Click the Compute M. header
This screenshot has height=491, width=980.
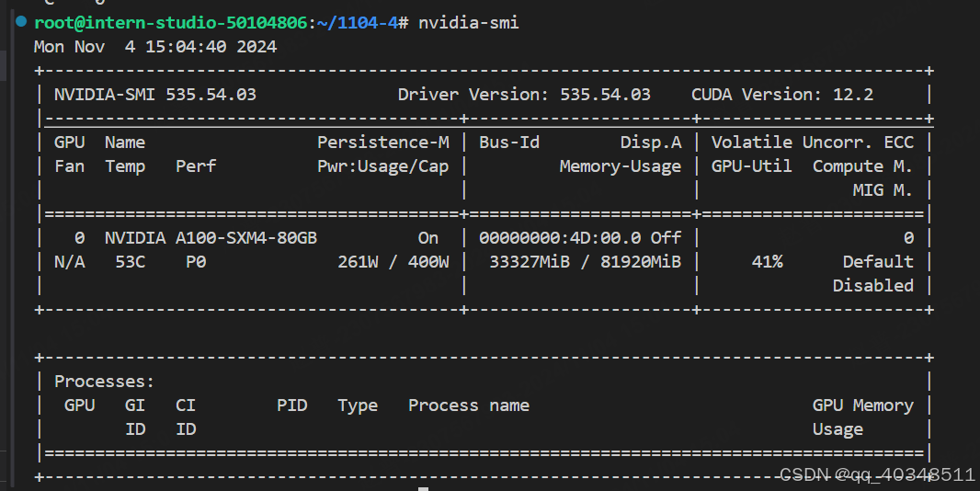click(863, 166)
